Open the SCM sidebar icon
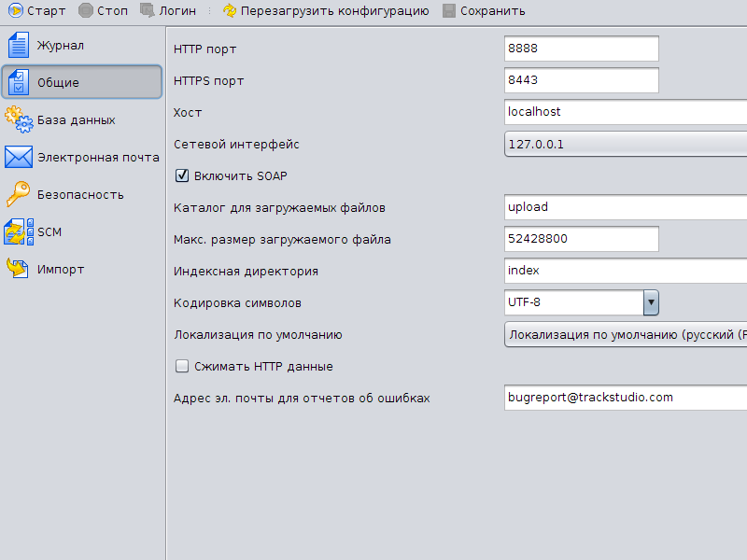Viewport: 747px width, 560px height. pyautogui.click(x=19, y=231)
